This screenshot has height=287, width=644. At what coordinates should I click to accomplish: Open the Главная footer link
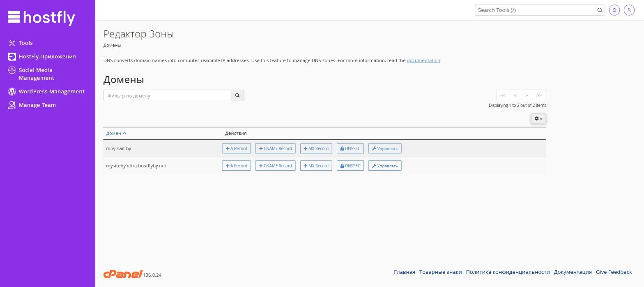(x=405, y=272)
